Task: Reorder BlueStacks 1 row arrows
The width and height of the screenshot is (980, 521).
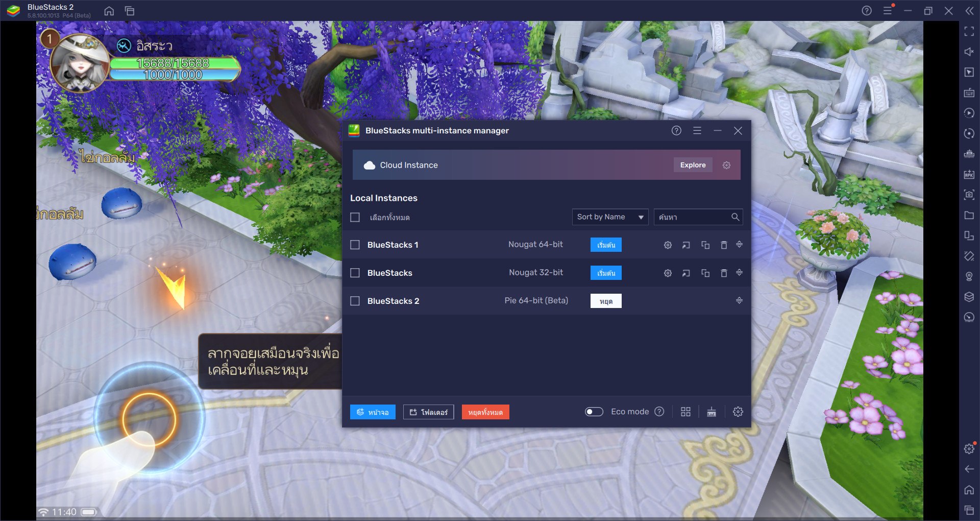Action: tap(739, 245)
